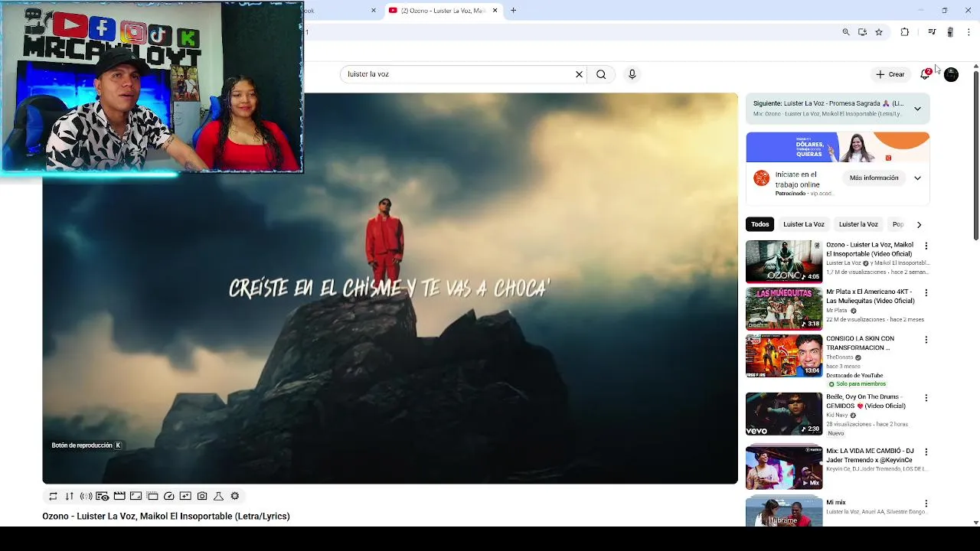Take a screenshot with the camera icon

(202, 496)
